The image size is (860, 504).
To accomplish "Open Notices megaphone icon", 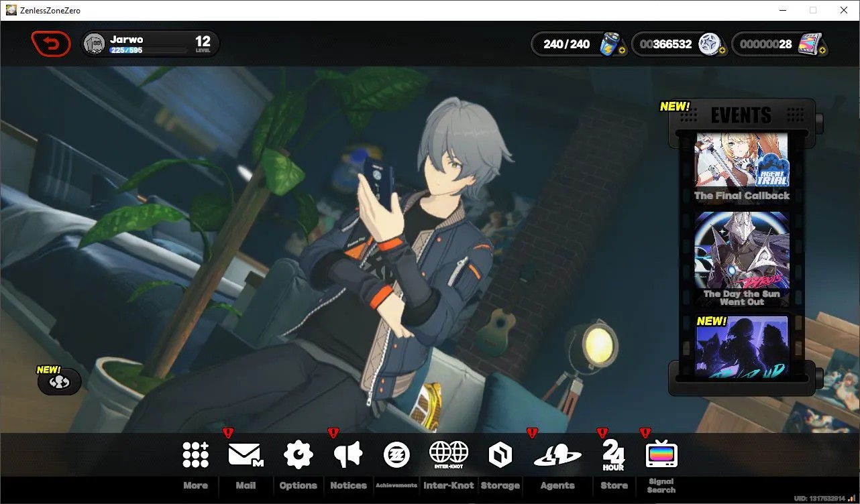I will point(348,455).
